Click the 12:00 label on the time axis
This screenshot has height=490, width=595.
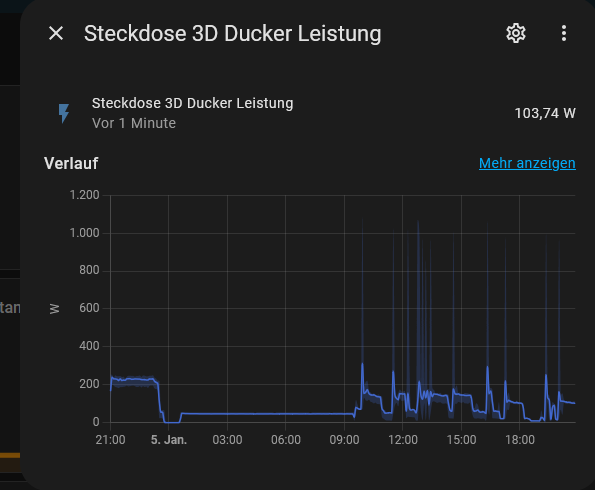point(403,440)
